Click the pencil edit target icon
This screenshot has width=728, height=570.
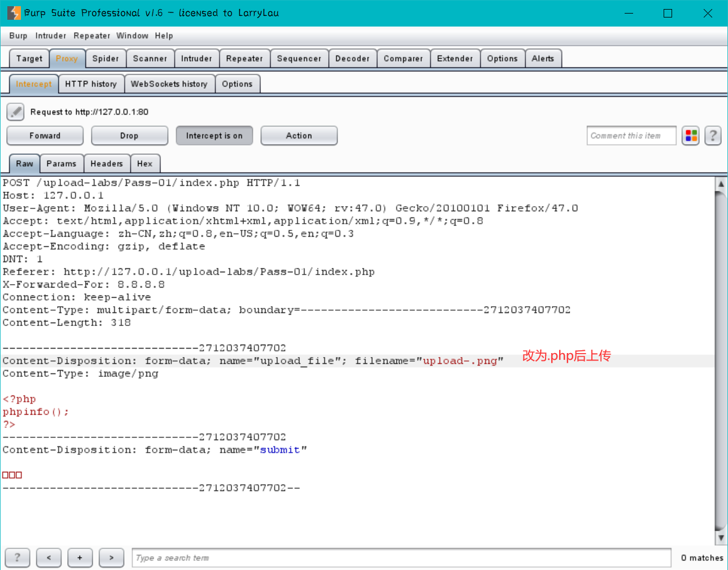15,112
